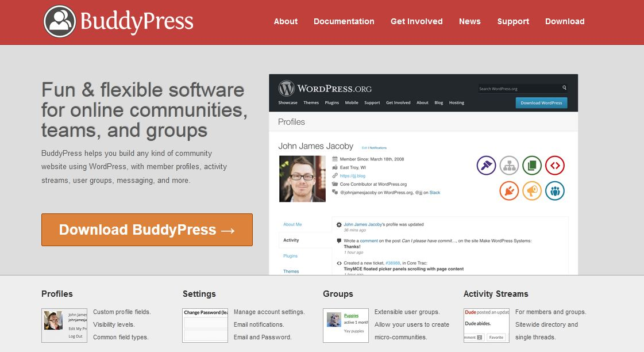Image resolution: width=644 pixels, height=352 pixels.
Task: Open the Support menu item
Action: pos(513,21)
